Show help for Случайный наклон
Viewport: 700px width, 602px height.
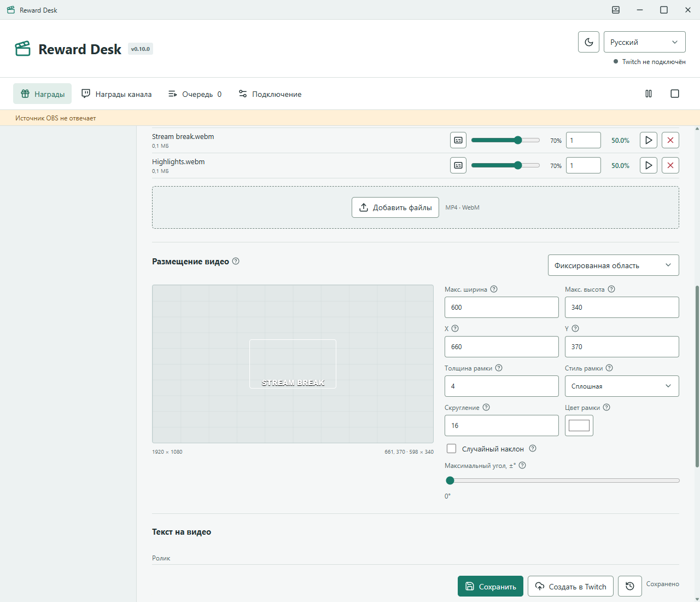pos(533,448)
